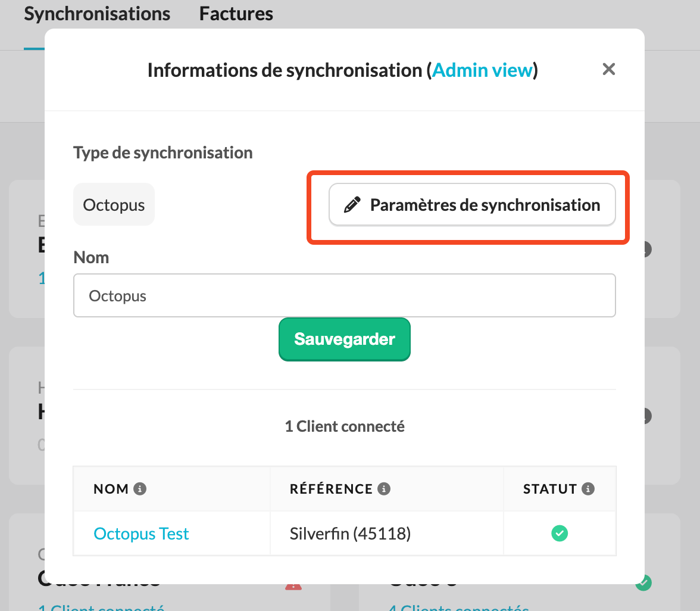Viewport: 700px width, 611px height.
Task: Click the Silverfin (45118) reference cell
Action: (x=350, y=534)
